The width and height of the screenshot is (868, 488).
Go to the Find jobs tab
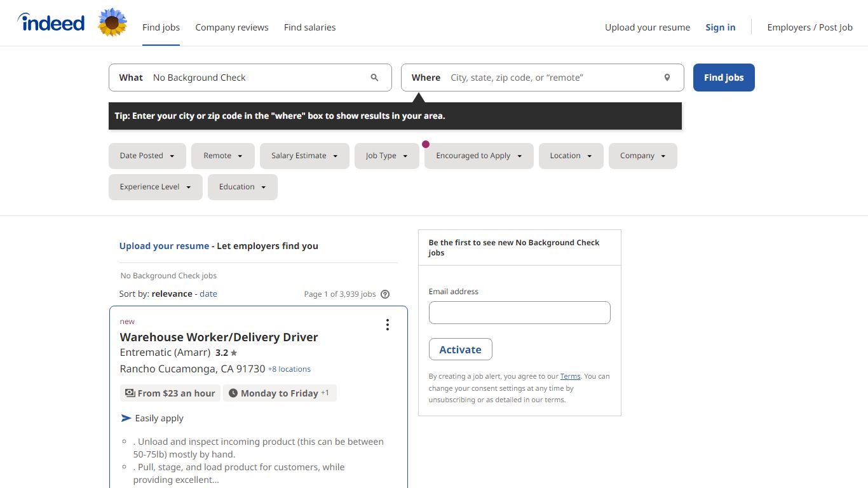click(x=161, y=27)
